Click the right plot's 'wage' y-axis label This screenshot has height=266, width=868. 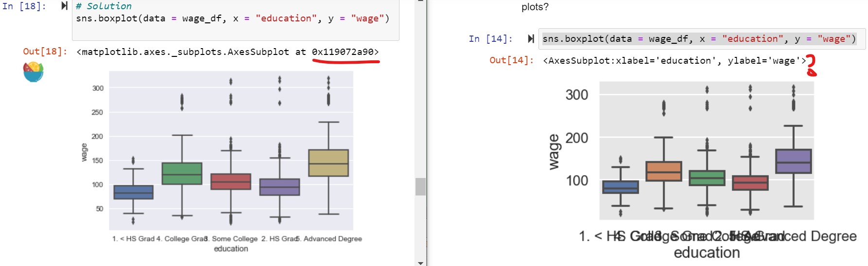click(554, 152)
